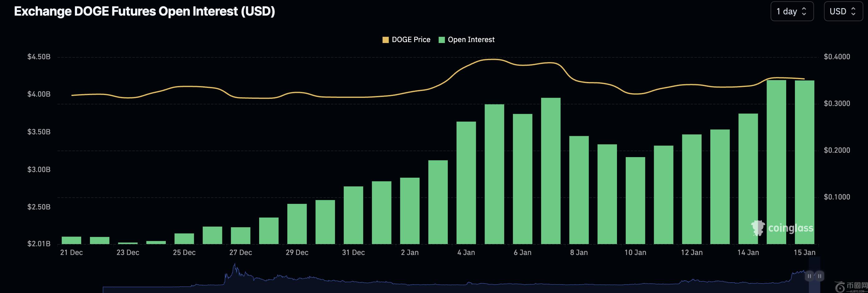This screenshot has width=868, height=293.
Task: Click the green Open Interest legend swatch
Action: [442, 40]
